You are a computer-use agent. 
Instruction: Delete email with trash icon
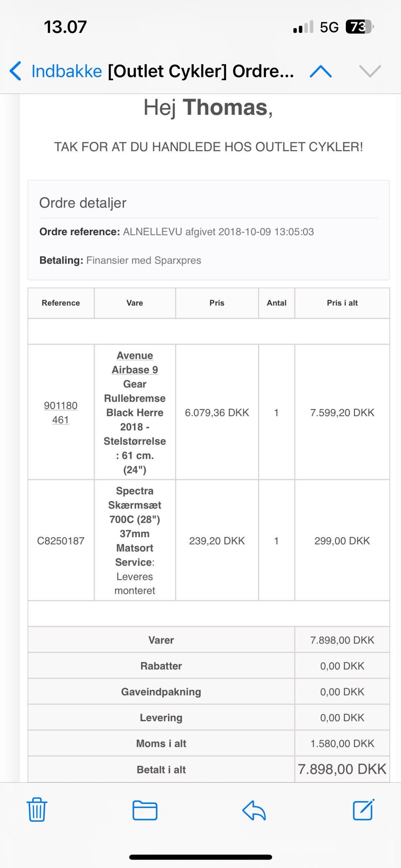(x=37, y=810)
